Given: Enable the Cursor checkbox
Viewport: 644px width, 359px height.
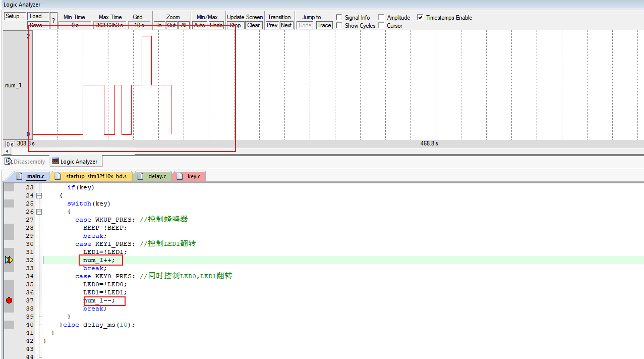Looking at the screenshot, I should pos(381,26).
